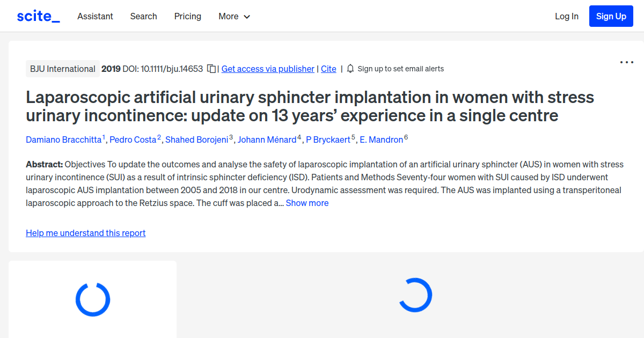
Task: Click the BJU International journal badge
Action: [63, 69]
